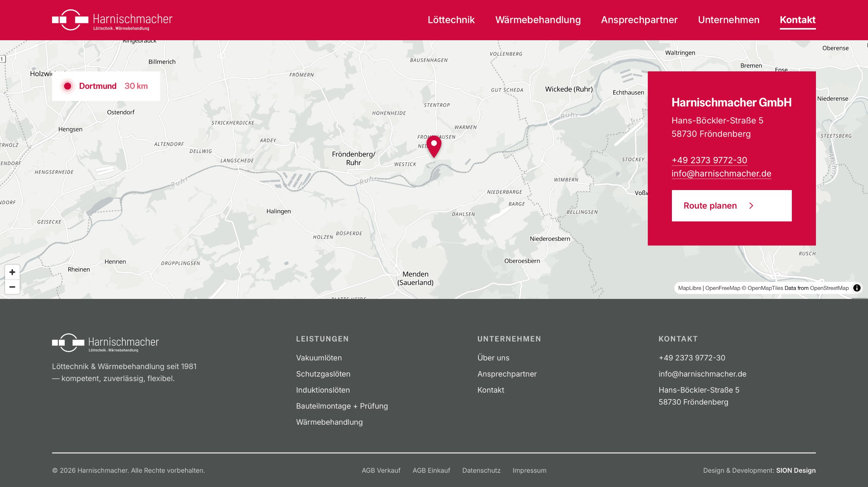The height and width of the screenshot is (487, 868).
Task: Click the footer address 58730 Fröndenberg
Action: click(693, 402)
